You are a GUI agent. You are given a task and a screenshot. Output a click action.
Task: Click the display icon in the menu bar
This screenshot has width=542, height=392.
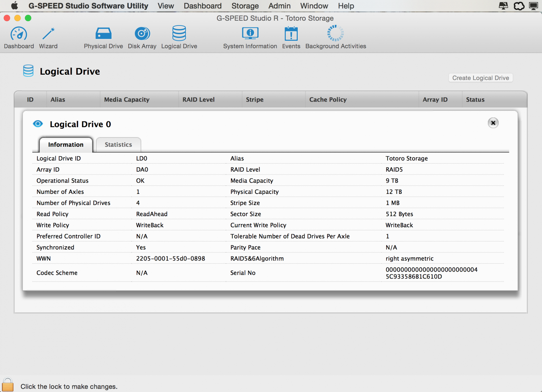click(x=533, y=6)
